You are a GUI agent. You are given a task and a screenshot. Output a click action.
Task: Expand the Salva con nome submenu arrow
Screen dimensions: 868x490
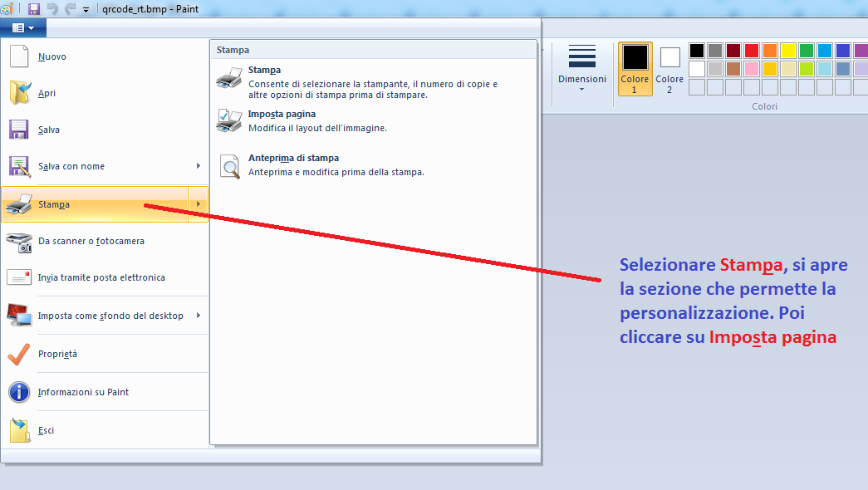tap(199, 166)
